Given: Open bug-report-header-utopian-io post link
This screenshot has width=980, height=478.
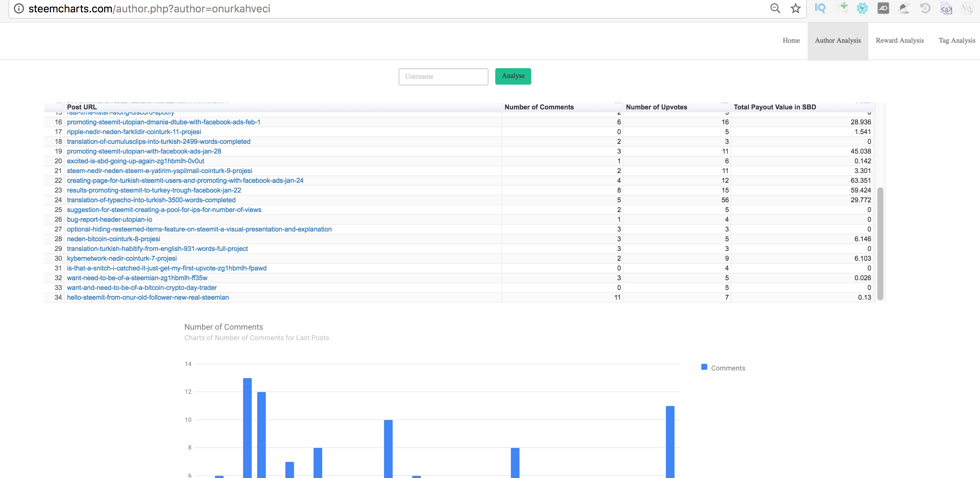Looking at the screenshot, I should pos(109,220).
